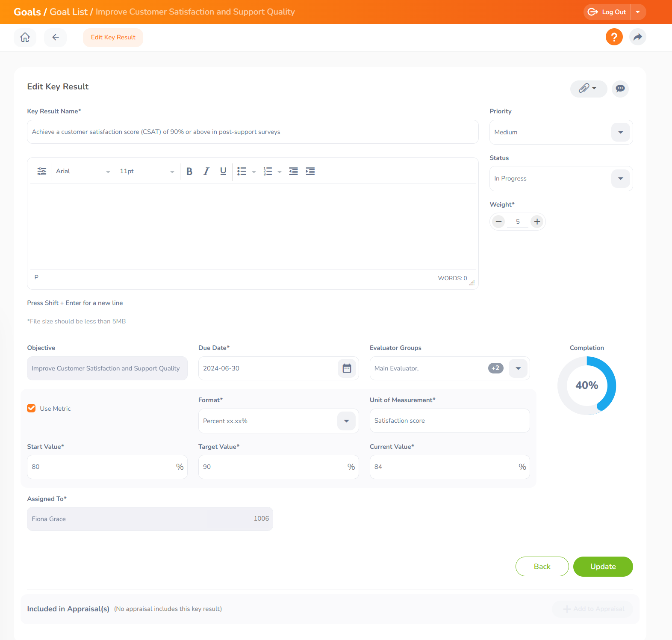Viewport: 672px width, 640px height.
Task: Click the Add to Appraisal button
Action: click(593, 609)
